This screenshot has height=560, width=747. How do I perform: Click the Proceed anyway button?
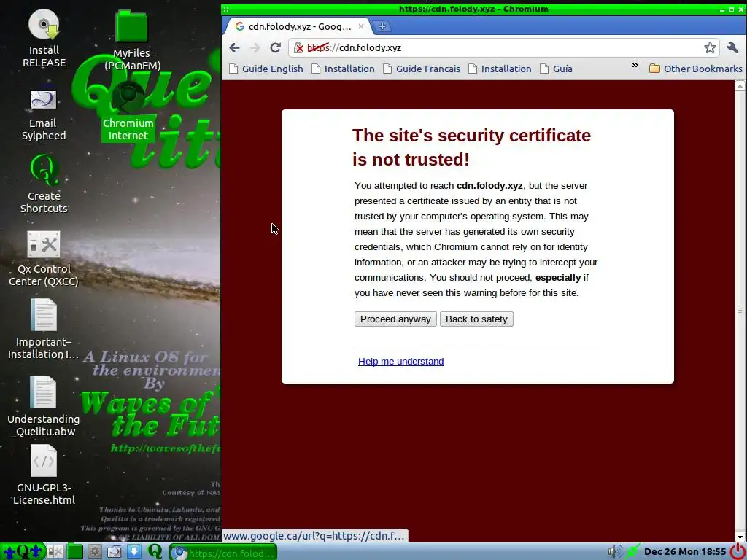[x=395, y=319]
